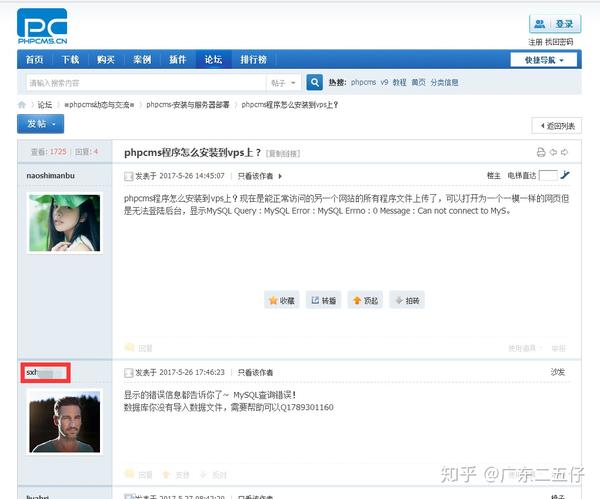The height and width of the screenshot is (499, 600).
Task: Focus the 电梯直达 floor number input
Action: 548,176
